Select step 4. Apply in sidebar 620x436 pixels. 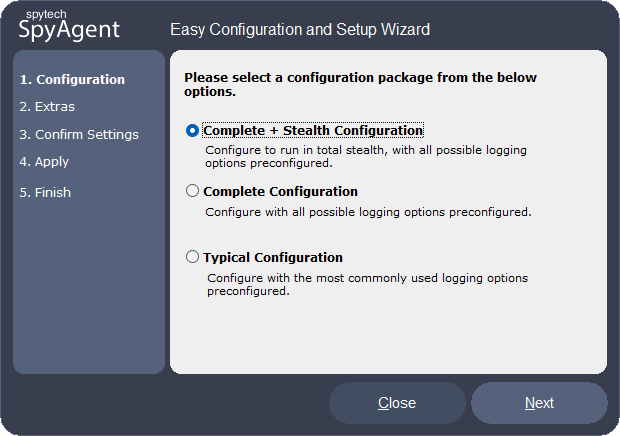(x=44, y=162)
